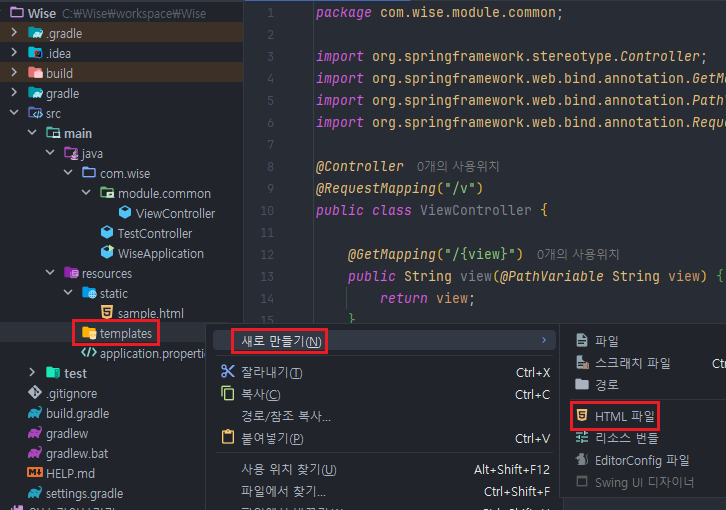726x510 pixels.
Task: Select HTML 파일 in the submenu
Action: click(625, 416)
